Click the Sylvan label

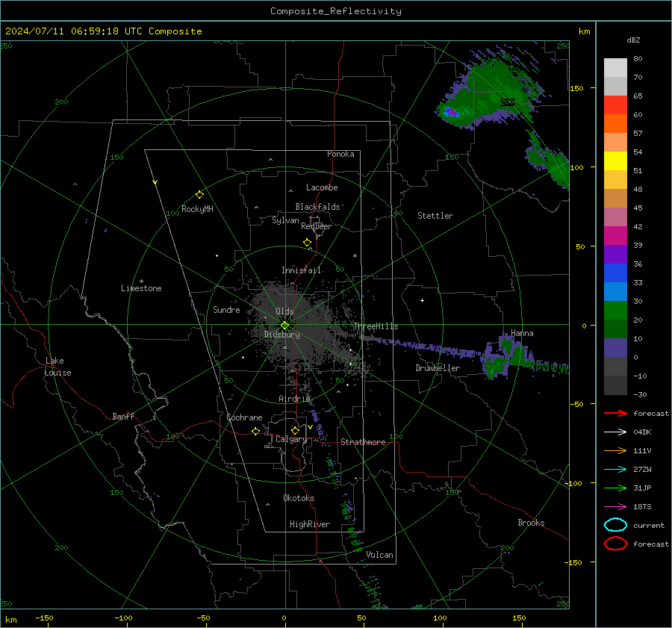(x=285, y=220)
